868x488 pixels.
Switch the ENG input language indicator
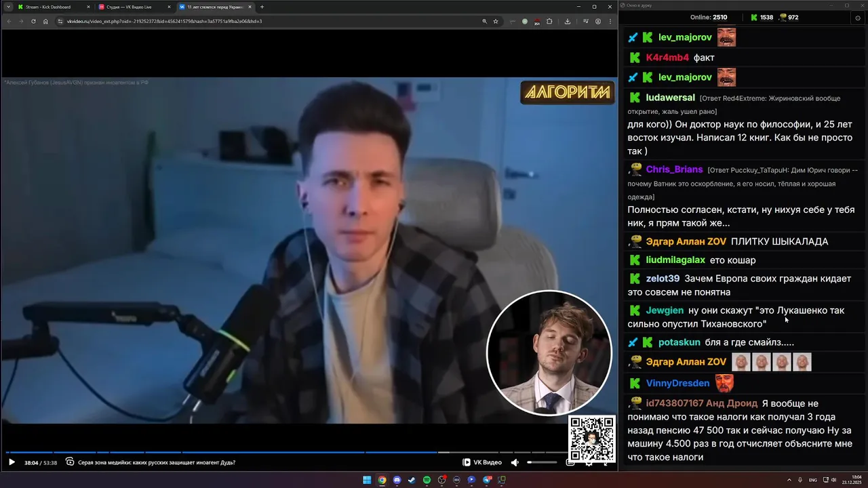812,480
